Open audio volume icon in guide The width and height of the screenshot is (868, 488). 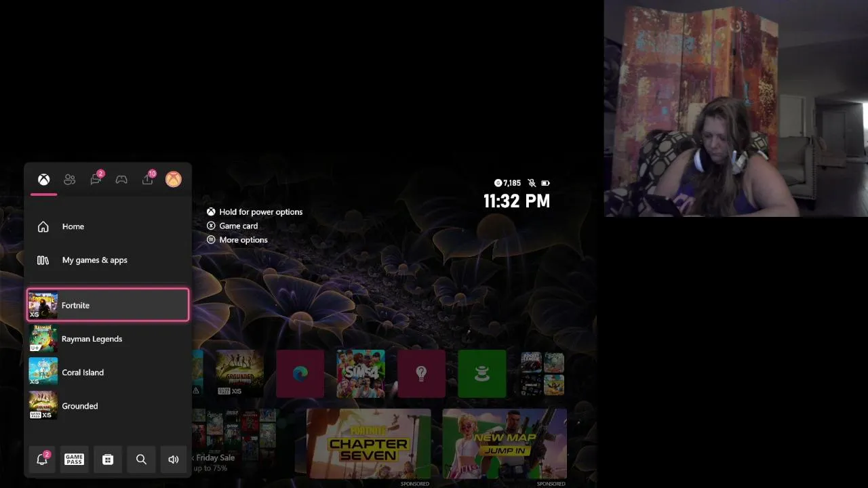[x=174, y=460]
